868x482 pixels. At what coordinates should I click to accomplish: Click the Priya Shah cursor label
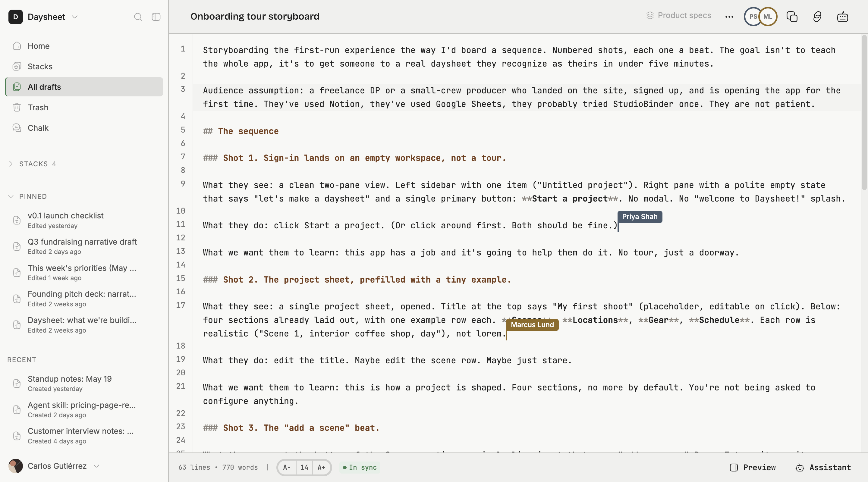[640, 217]
